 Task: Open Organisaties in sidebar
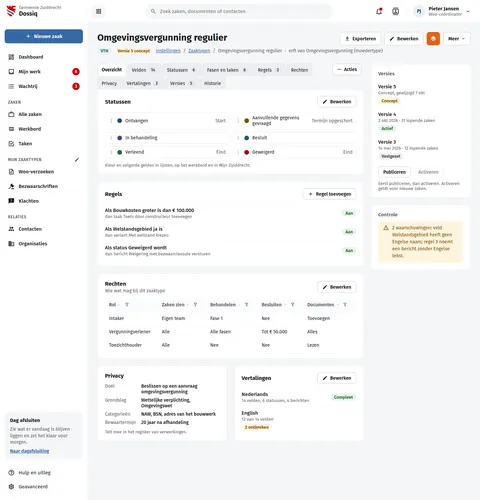[x=44, y=244]
